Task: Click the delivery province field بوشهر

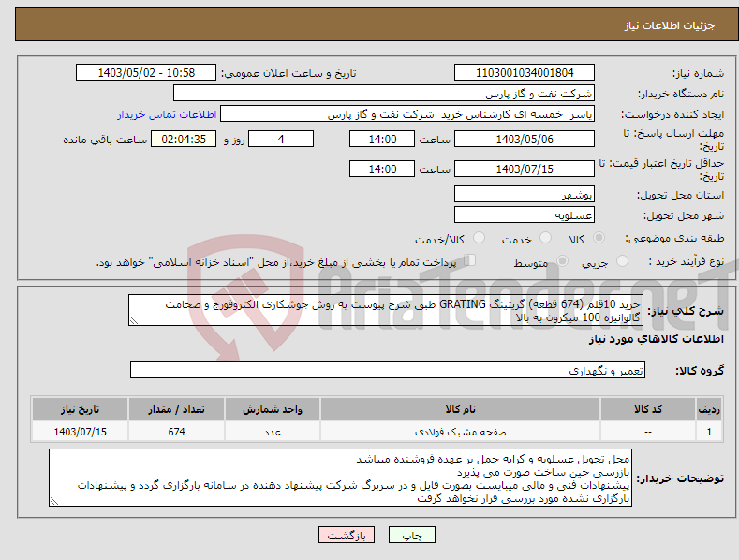Action: click(525, 194)
